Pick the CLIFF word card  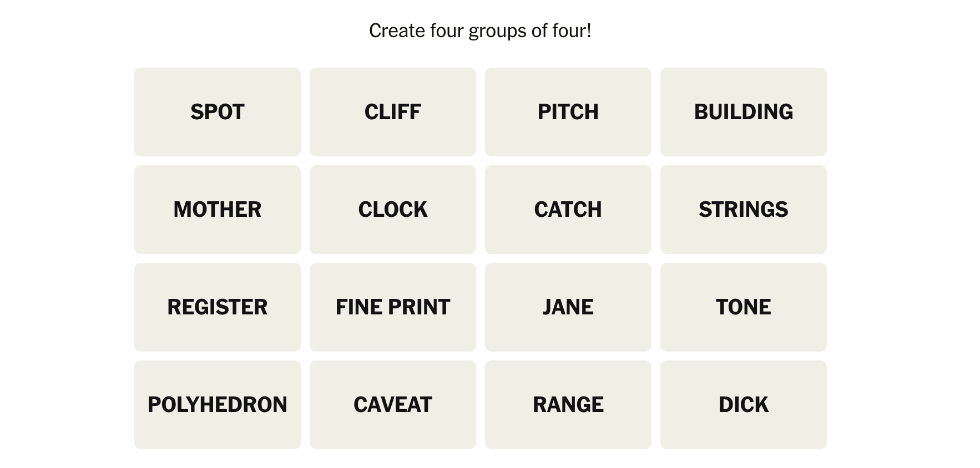(x=392, y=112)
